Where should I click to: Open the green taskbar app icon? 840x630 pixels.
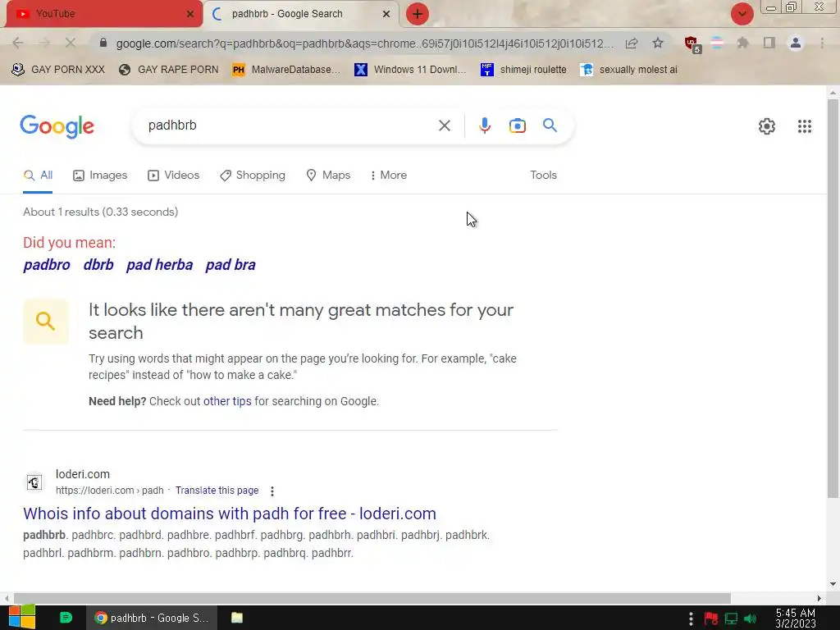point(66,618)
